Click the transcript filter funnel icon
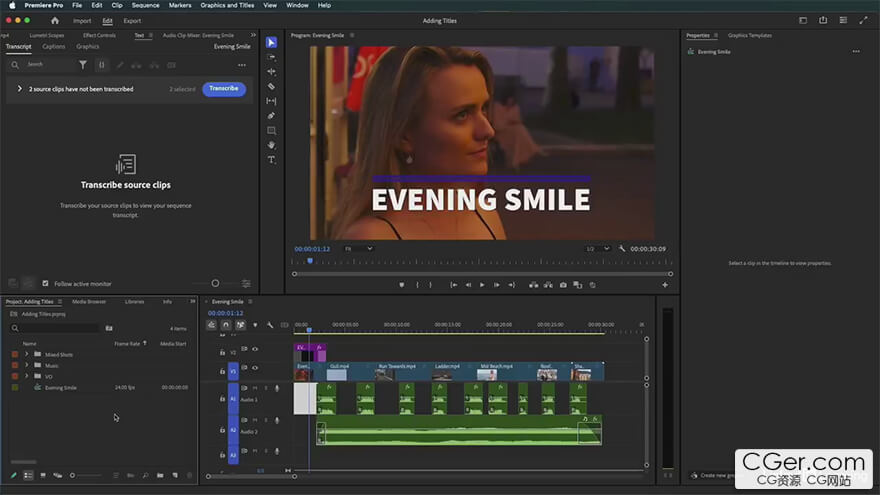Viewport: 880px width, 495px height. click(x=82, y=65)
